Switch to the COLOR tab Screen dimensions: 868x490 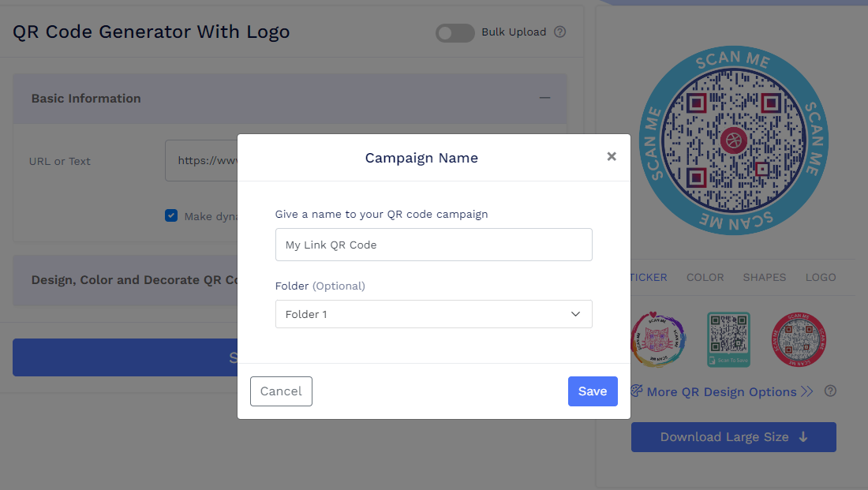[x=705, y=277]
